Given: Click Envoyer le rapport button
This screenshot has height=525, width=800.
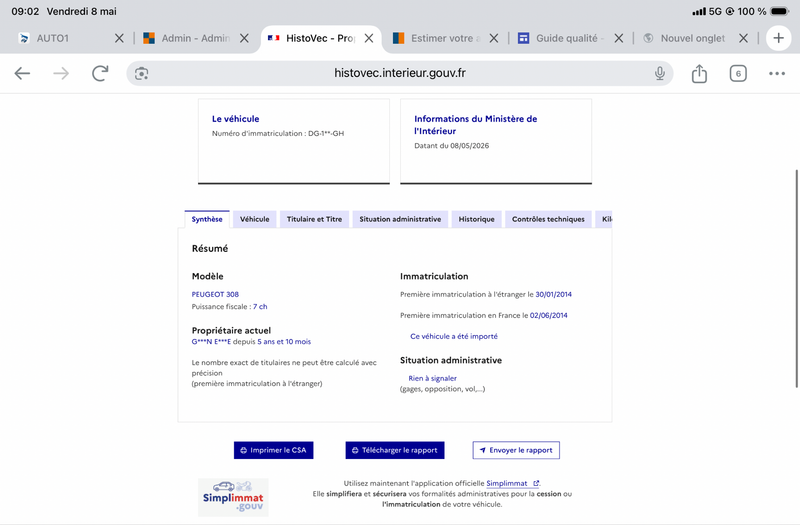Looking at the screenshot, I should click(x=516, y=450).
